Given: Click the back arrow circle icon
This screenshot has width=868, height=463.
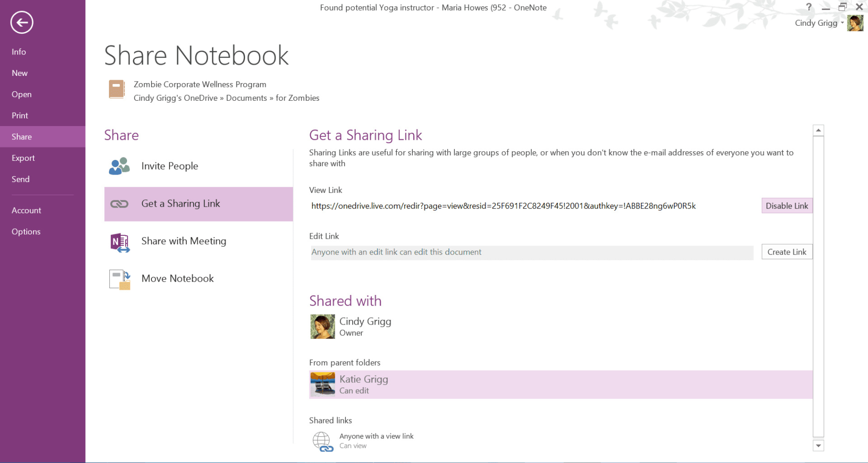Looking at the screenshot, I should coord(22,22).
